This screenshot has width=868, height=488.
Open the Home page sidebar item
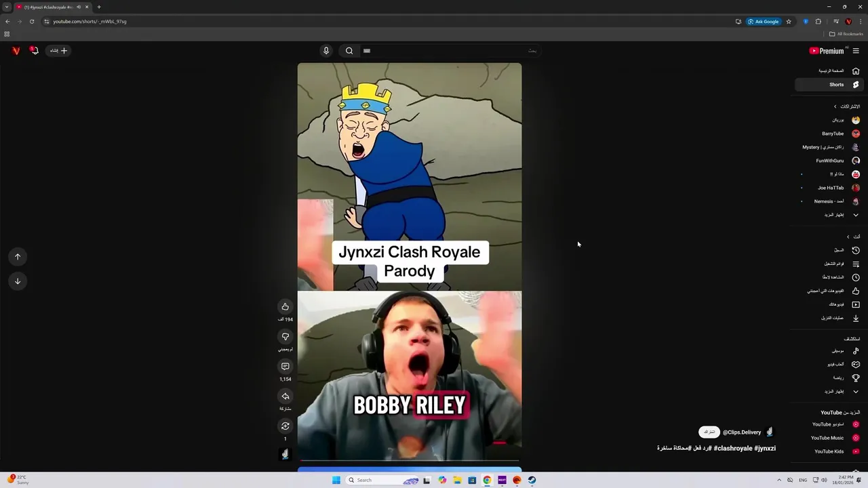click(x=831, y=70)
